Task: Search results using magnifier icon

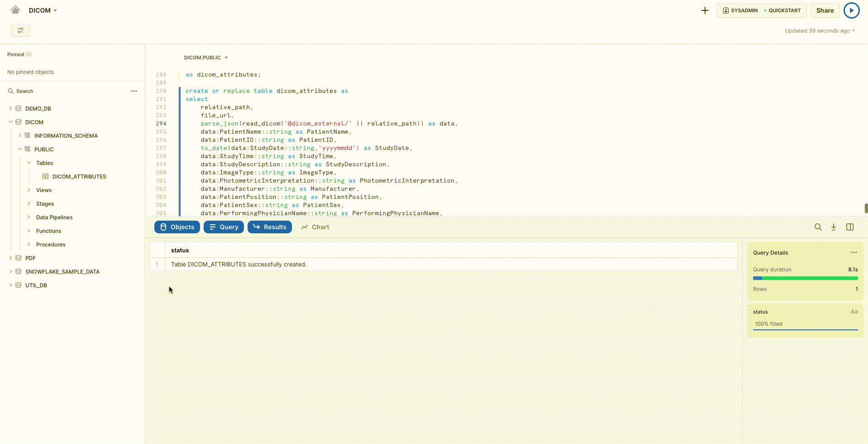Action: (x=818, y=227)
